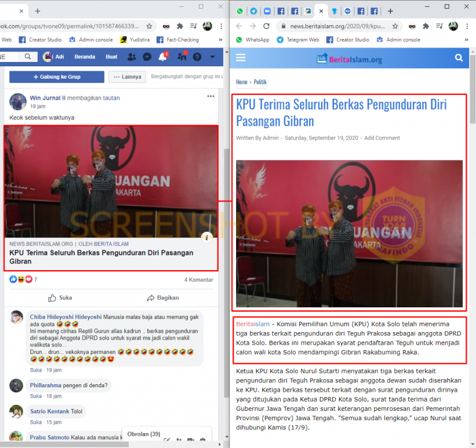The height and width of the screenshot is (448, 476).
Task: Go to Politik breadcrumb
Action: (260, 82)
